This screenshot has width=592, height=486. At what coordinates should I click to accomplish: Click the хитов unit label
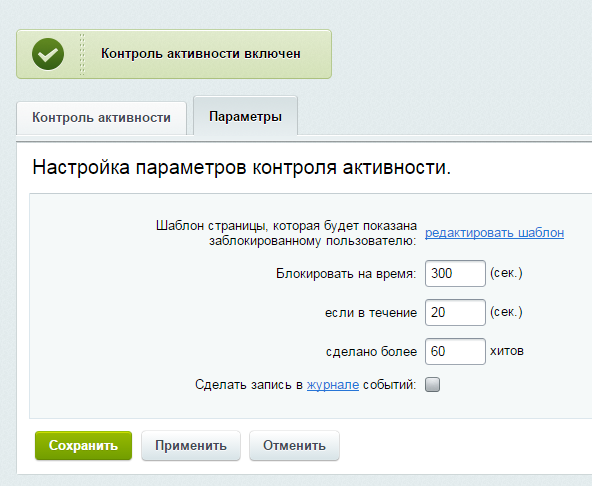coord(507,351)
